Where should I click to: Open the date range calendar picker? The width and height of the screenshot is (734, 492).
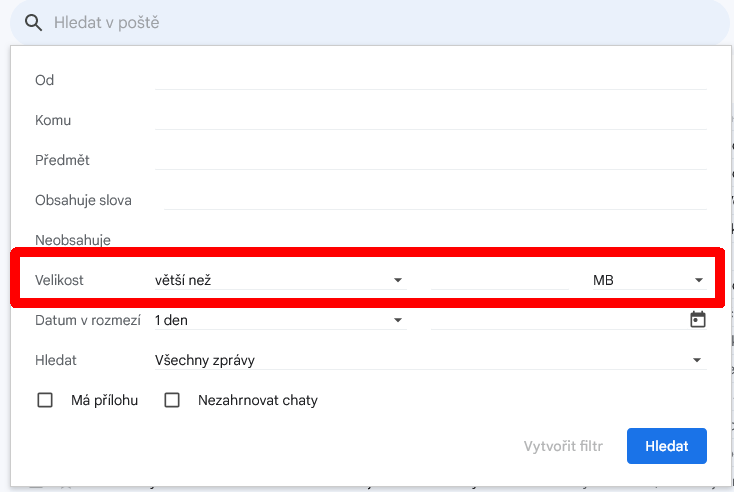pyautogui.click(x=698, y=320)
